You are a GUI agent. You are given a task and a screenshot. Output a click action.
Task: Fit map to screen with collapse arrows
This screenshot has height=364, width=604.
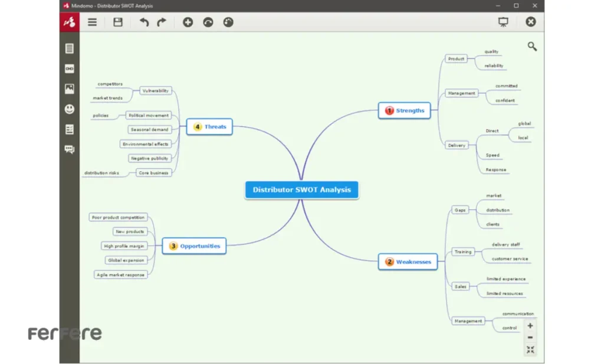(x=530, y=350)
